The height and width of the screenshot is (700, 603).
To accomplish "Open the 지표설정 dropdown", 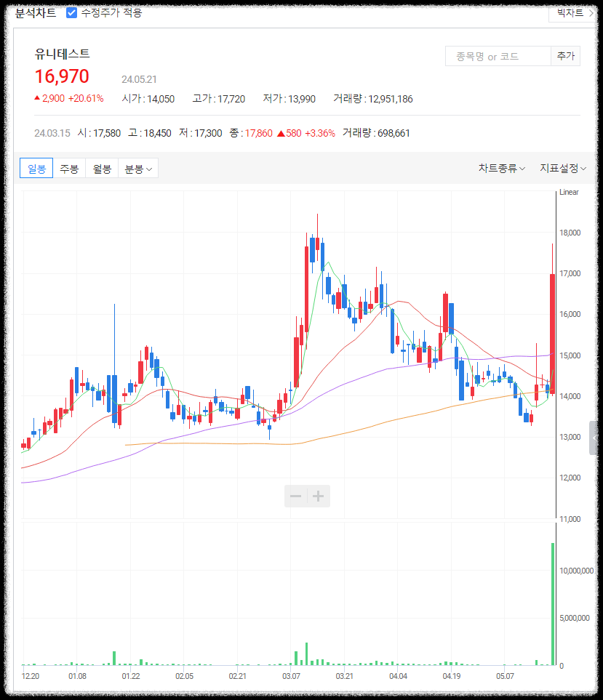I will pyautogui.click(x=563, y=169).
